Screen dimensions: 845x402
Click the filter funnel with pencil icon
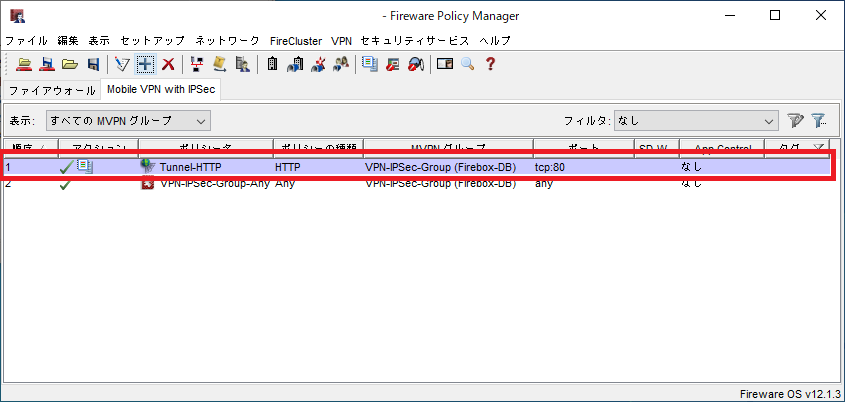click(x=794, y=121)
